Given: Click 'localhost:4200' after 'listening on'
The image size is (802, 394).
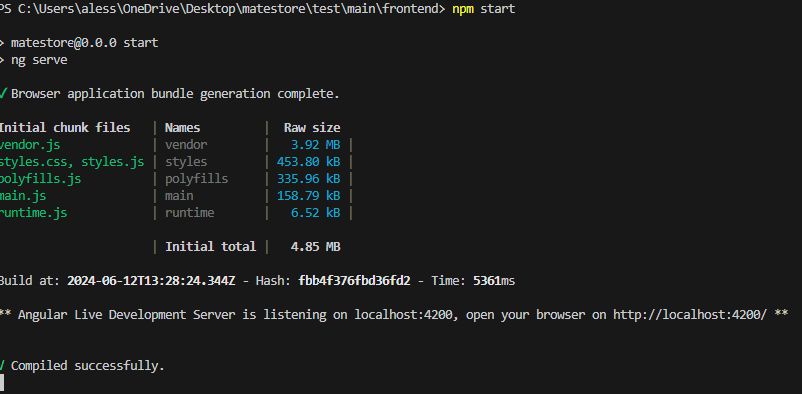Looking at the screenshot, I should pos(404,315).
